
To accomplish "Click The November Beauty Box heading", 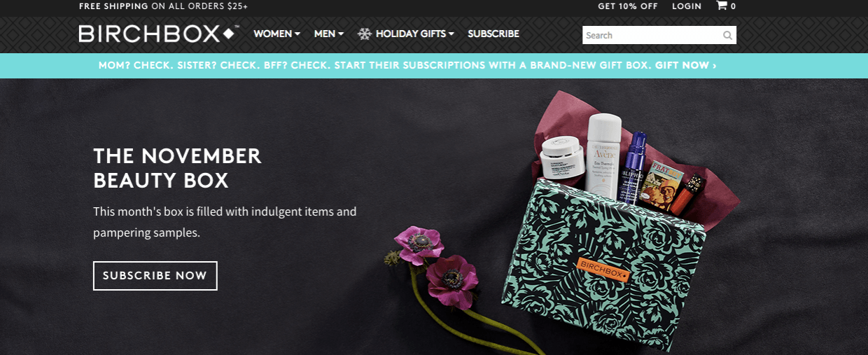I will click(x=178, y=168).
